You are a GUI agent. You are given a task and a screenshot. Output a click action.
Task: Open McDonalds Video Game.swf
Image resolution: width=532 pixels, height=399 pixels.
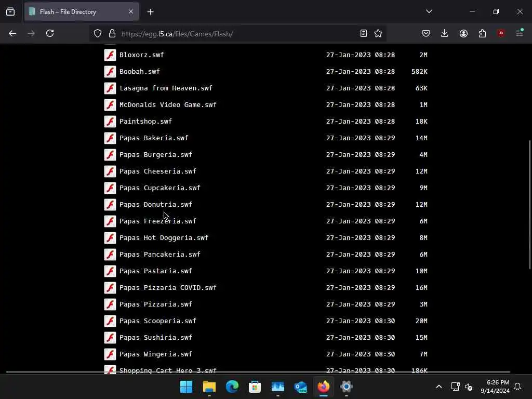pyautogui.click(x=168, y=105)
